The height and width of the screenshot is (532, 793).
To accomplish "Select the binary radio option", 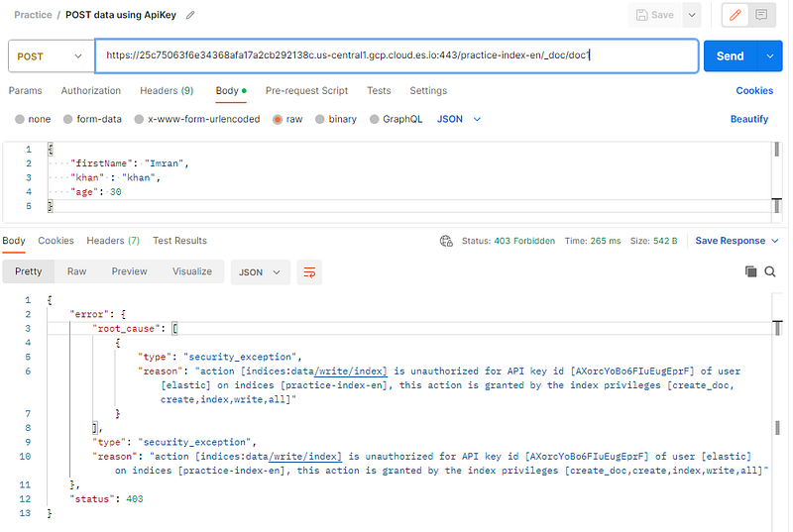I will 319,119.
